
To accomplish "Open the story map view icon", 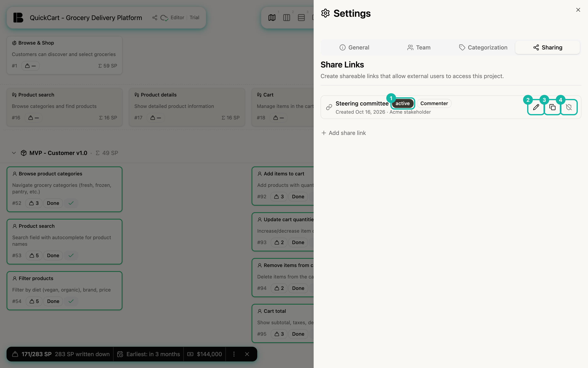I will pos(272,18).
